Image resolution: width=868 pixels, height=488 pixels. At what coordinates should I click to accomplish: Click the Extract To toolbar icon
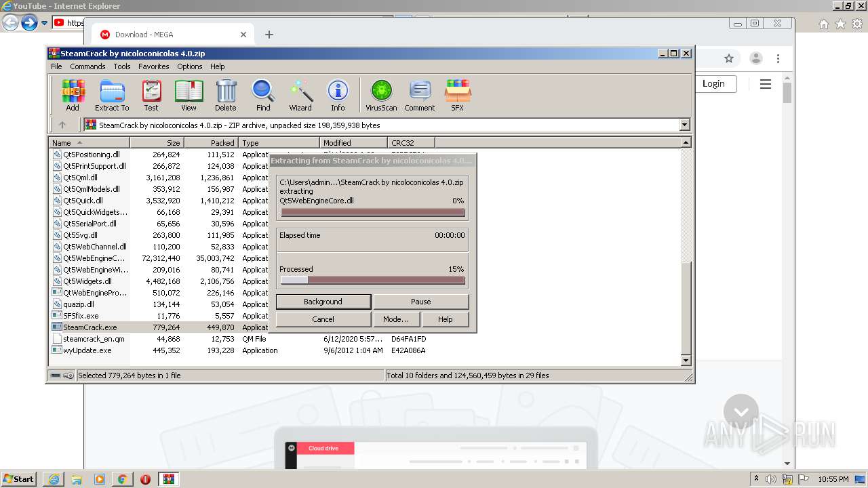[x=112, y=96]
